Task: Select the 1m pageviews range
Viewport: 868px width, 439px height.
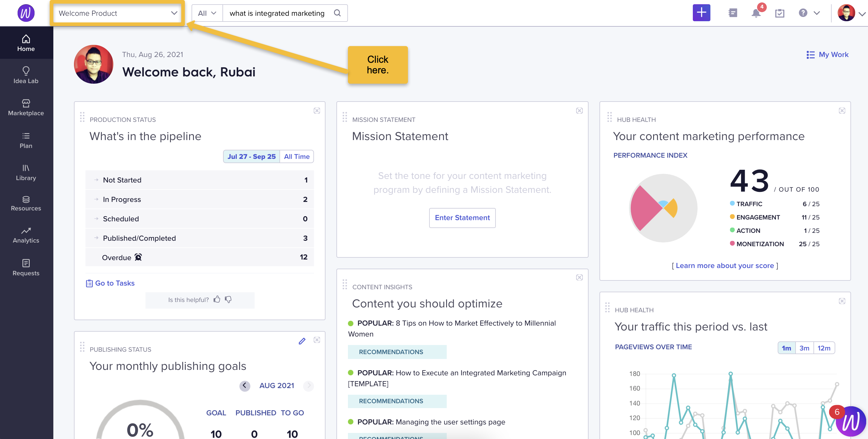Action: [x=786, y=348]
